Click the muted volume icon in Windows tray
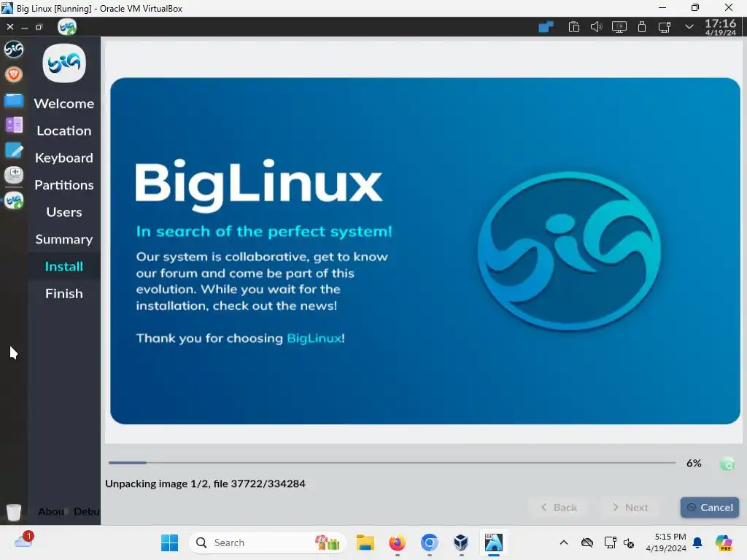 [628, 542]
